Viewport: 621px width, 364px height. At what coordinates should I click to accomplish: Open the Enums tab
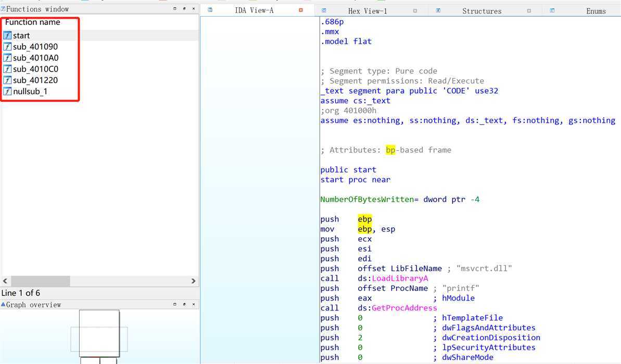click(596, 11)
